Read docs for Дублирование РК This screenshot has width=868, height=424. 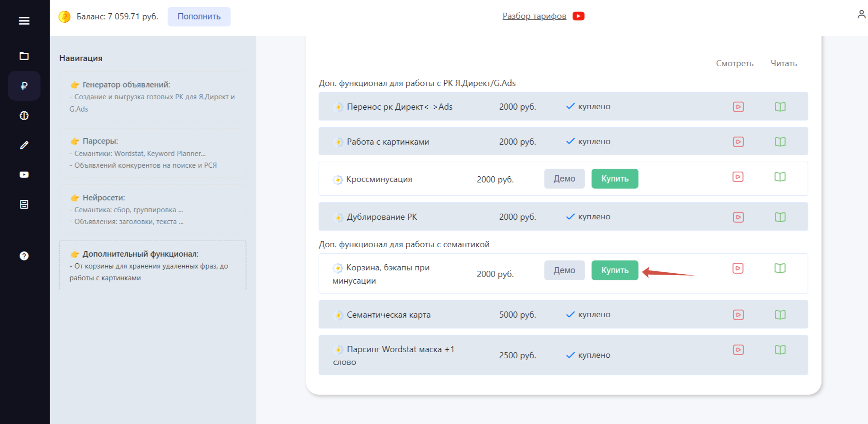[x=780, y=217]
